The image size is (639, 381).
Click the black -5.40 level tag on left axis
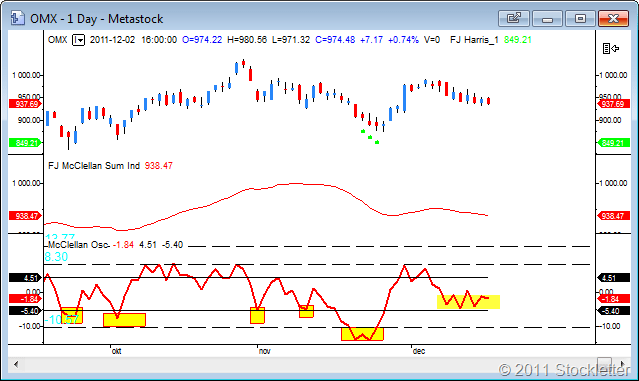25,311
